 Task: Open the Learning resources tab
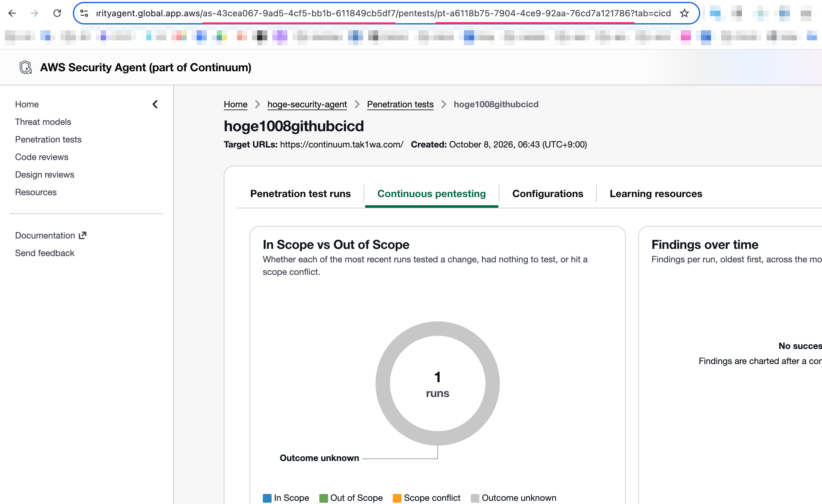tap(656, 194)
